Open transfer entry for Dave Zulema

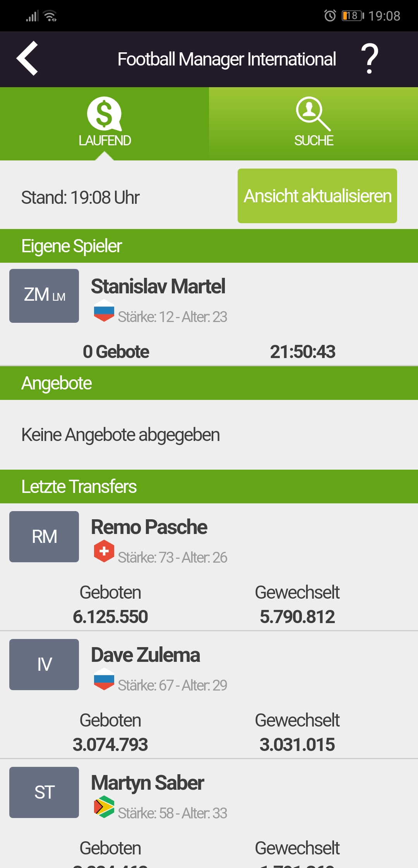[209, 695]
